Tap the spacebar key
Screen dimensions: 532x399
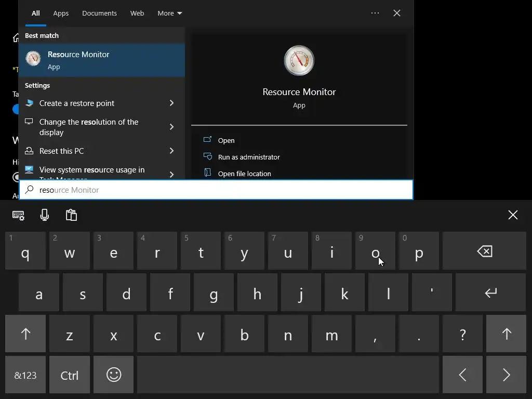point(288,375)
